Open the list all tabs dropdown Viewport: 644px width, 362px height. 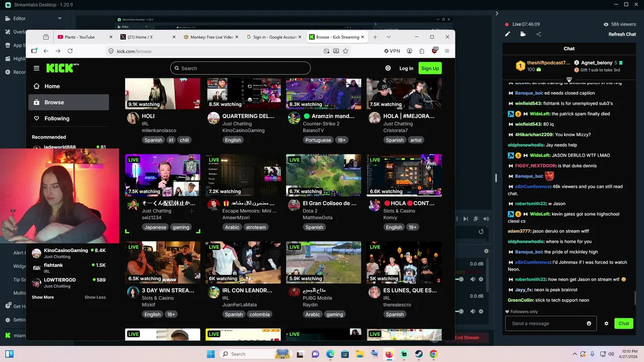[388, 37]
